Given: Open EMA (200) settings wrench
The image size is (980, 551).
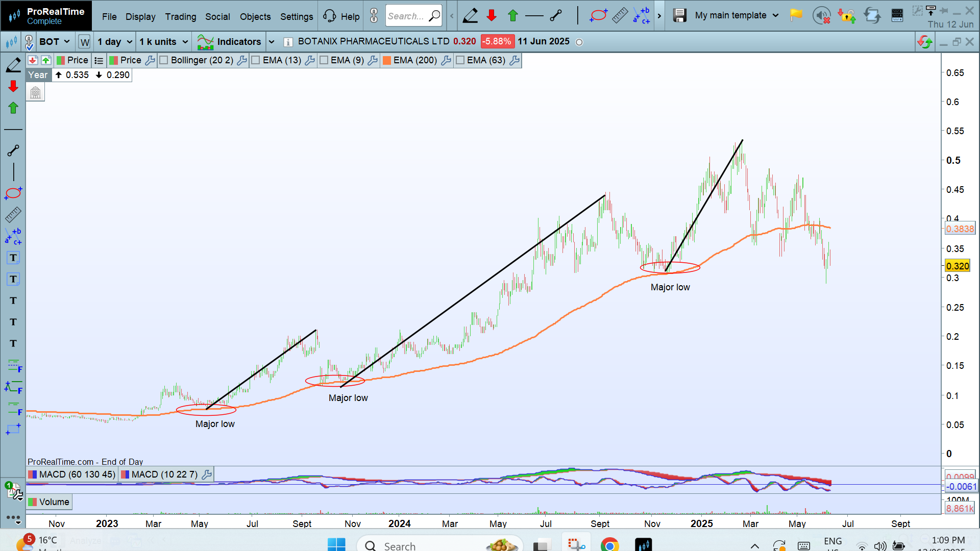Looking at the screenshot, I should click(x=446, y=60).
